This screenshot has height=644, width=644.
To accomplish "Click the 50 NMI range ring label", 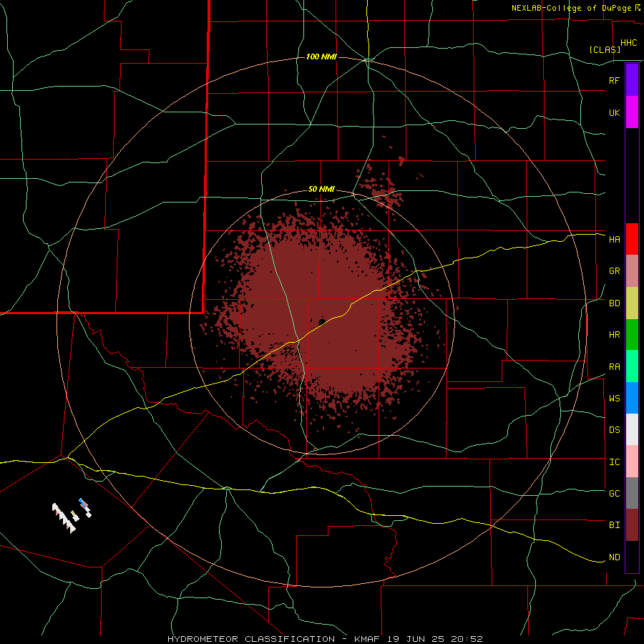I will tap(321, 190).
